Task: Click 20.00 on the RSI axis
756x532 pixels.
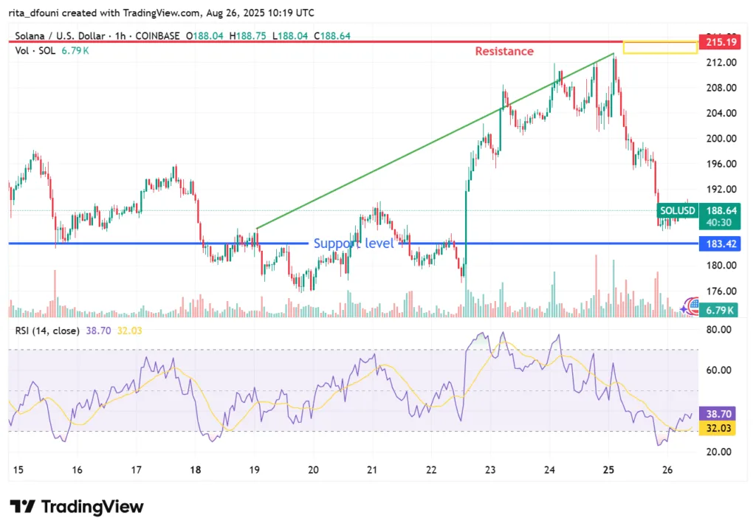Action: [x=718, y=452]
